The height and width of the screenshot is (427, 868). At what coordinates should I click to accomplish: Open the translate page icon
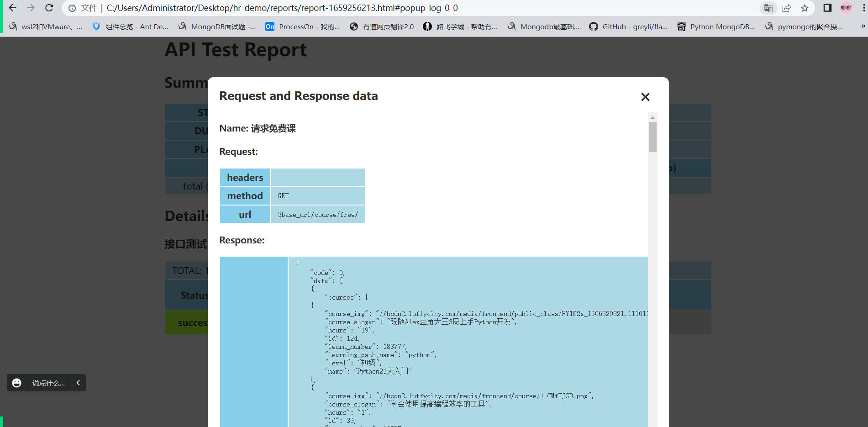(768, 8)
